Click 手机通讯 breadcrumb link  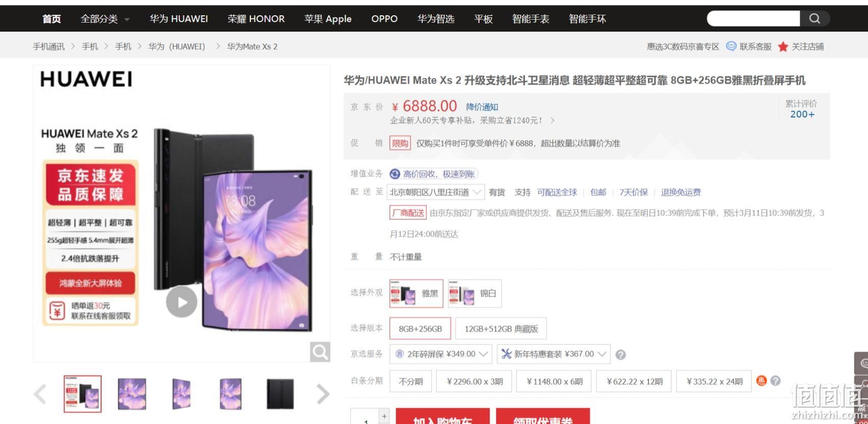pyautogui.click(x=49, y=46)
